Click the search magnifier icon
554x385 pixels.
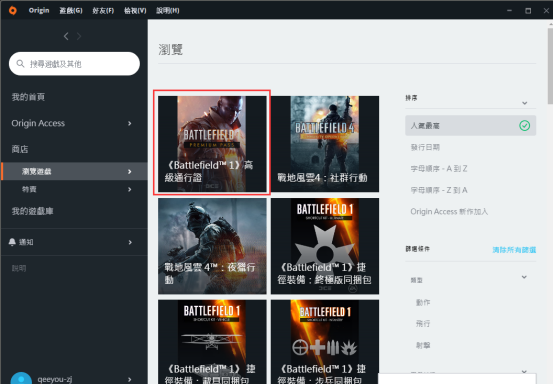[20, 64]
